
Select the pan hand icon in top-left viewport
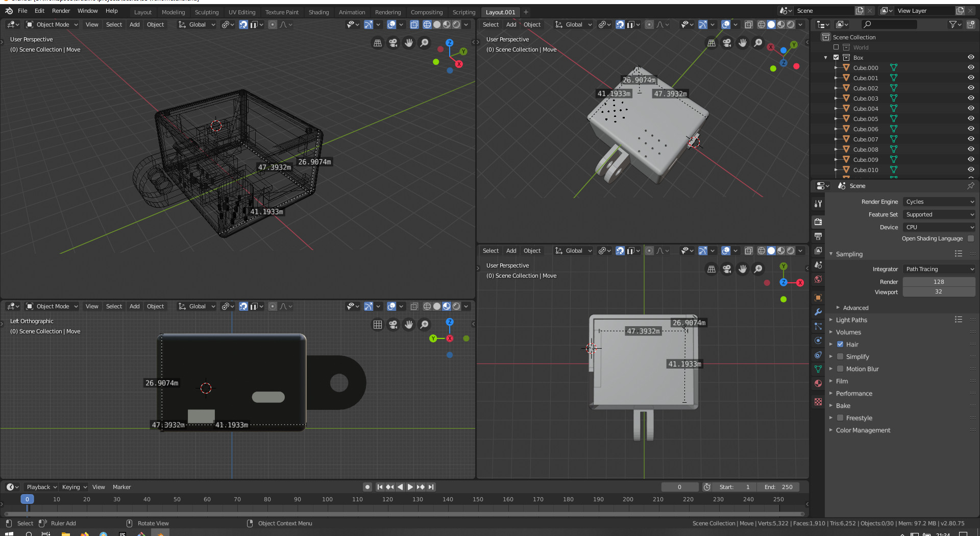point(409,43)
